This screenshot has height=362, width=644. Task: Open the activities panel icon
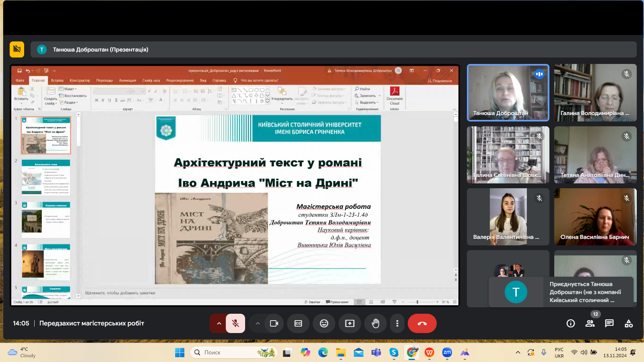629,323
